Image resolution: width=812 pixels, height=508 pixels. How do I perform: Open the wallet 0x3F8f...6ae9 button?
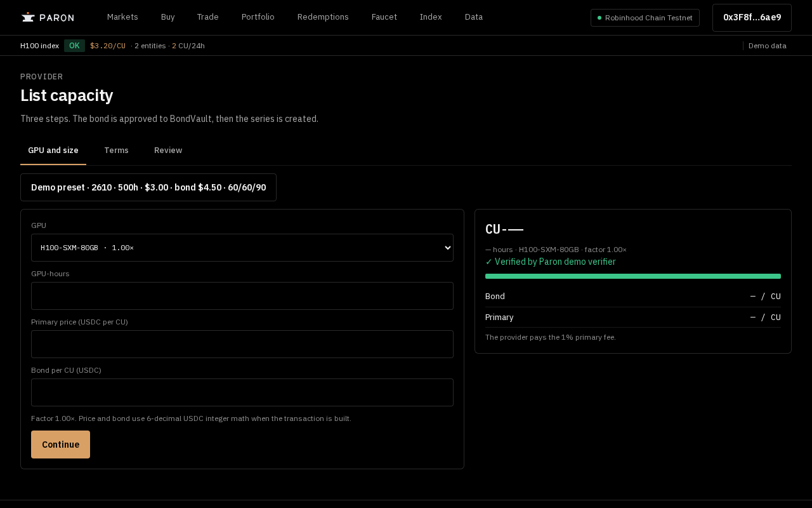tap(752, 18)
